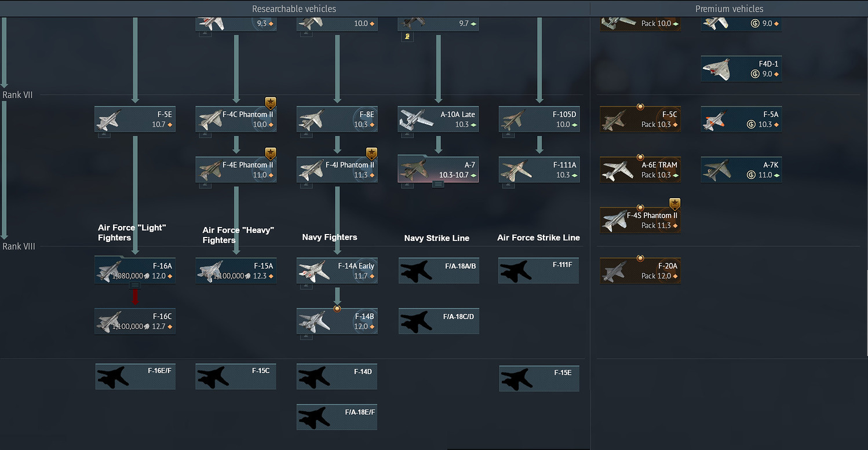
Task: Click the golden eagle emblem above the F-14B card
Action: [337, 309]
